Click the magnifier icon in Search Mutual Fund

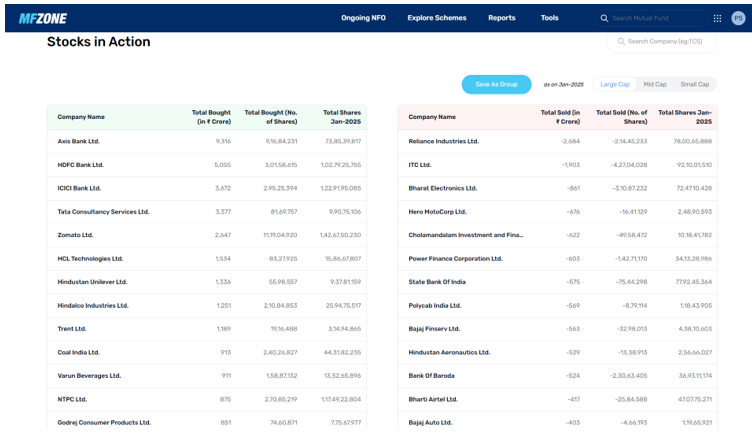point(604,18)
